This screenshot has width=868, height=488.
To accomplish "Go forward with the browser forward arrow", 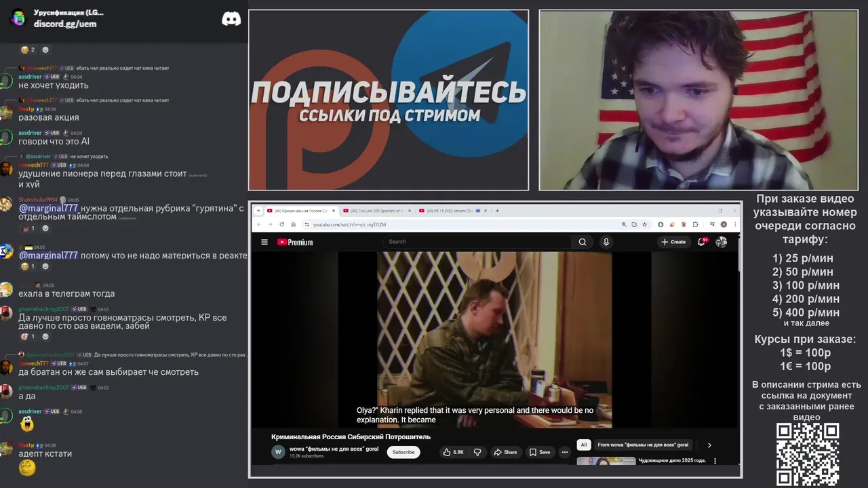I will (270, 224).
